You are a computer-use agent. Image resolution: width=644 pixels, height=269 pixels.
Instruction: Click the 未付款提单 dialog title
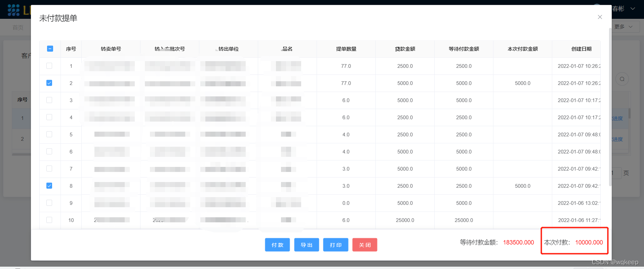pyautogui.click(x=58, y=18)
